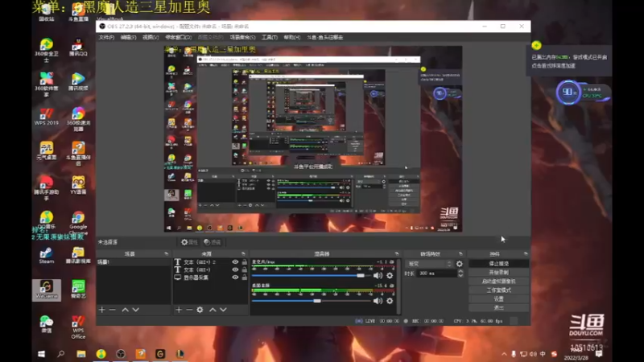Open the Help menu in OBS
The image size is (644, 362).
tap(292, 37)
